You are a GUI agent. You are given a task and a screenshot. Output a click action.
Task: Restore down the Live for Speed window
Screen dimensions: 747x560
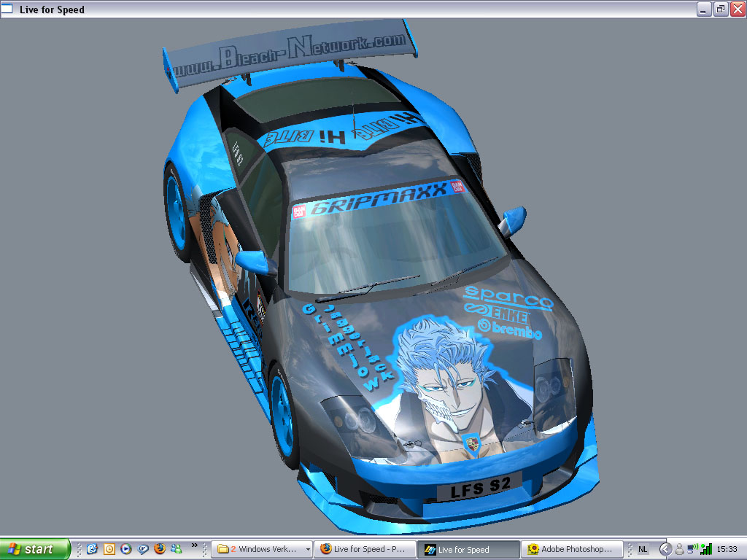click(x=721, y=9)
